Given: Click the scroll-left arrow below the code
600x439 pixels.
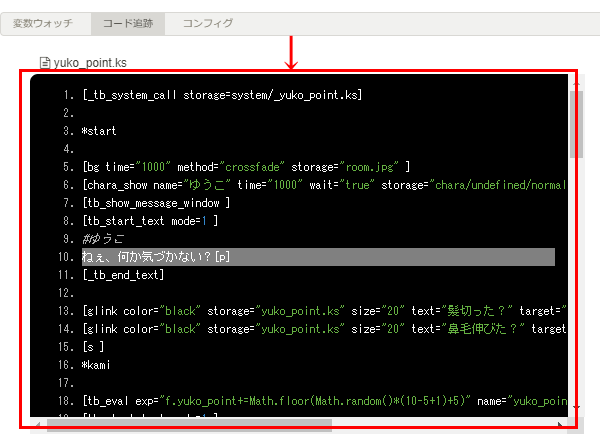Looking at the screenshot, I should (x=38, y=424).
